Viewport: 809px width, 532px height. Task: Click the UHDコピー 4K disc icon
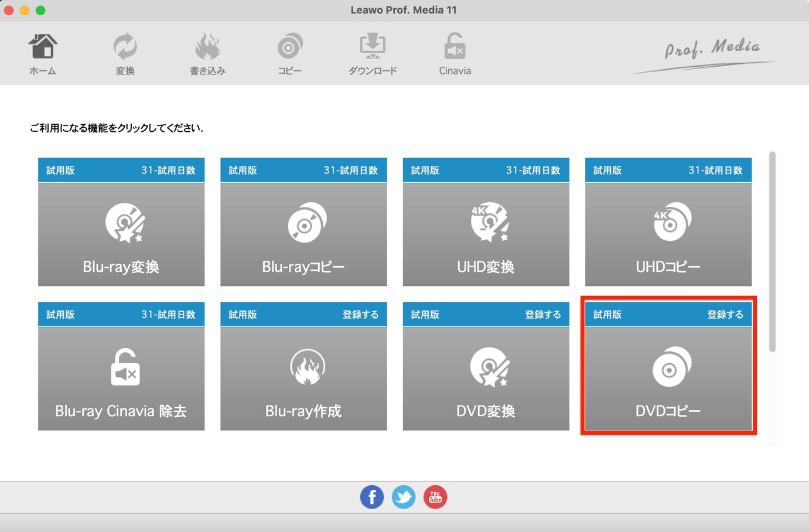tap(672, 221)
